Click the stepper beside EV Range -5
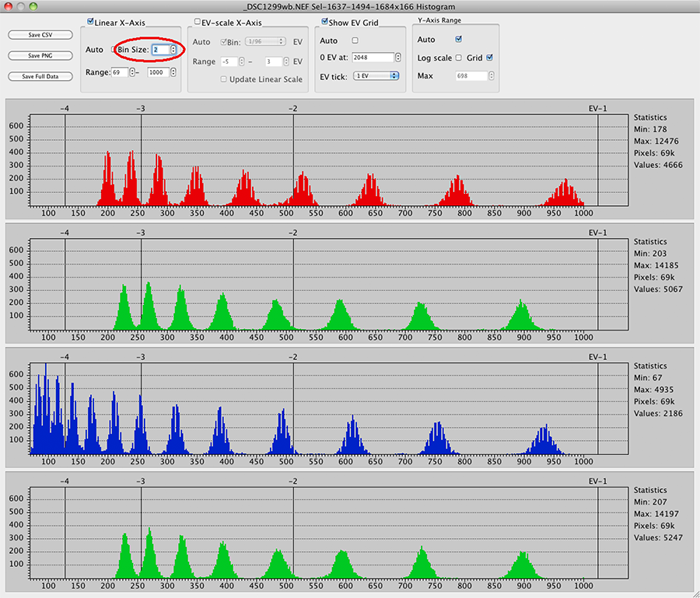This screenshot has width=700, height=598. [242, 62]
